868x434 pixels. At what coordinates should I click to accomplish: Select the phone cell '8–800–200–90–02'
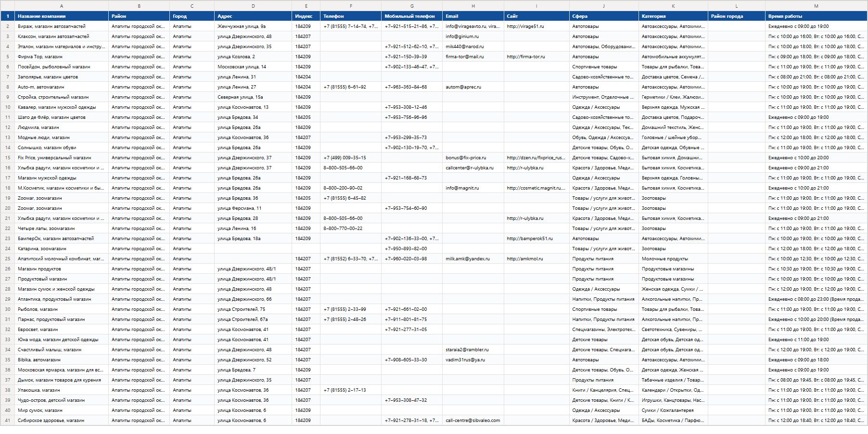[351, 188]
